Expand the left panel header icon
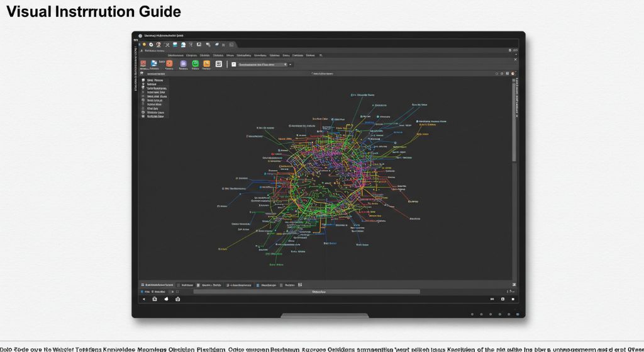The height and width of the screenshot is (352, 644). (142, 73)
